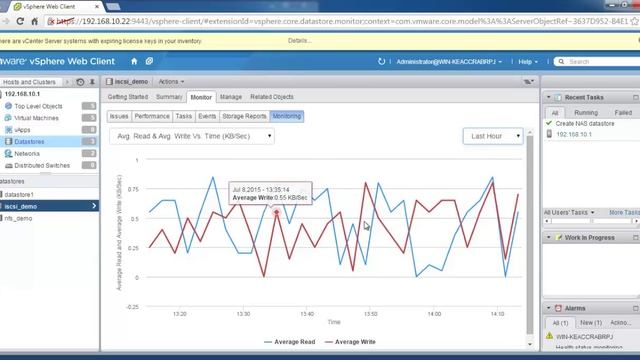This screenshot has width=640, height=360.
Task: Open panel layout options icon
Action: click(529, 82)
